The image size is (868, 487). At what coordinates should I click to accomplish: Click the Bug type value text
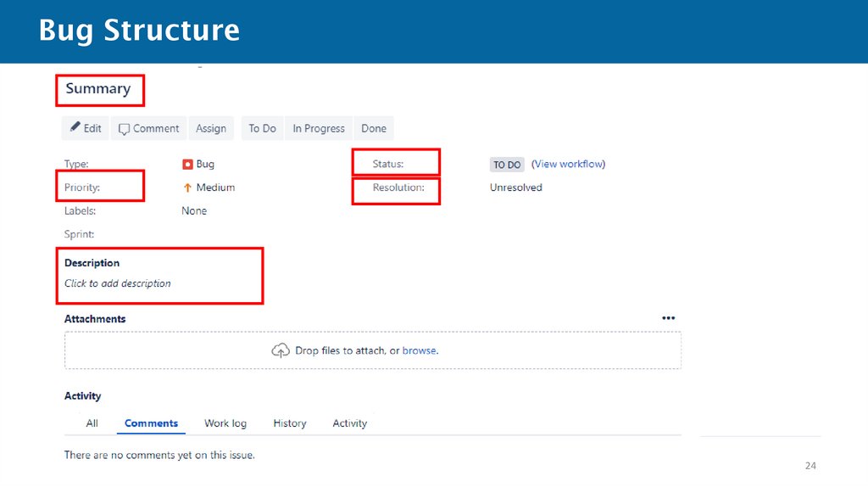pyautogui.click(x=205, y=164)
